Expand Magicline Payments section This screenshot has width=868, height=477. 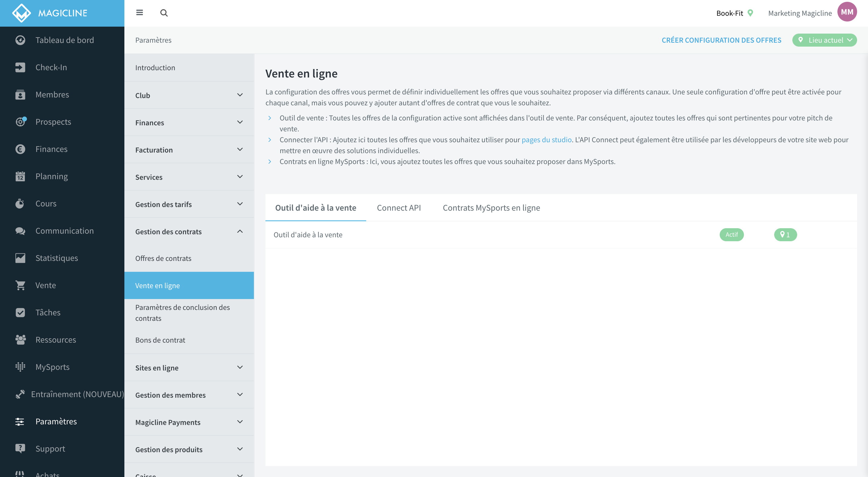click(x=189, y=422)
